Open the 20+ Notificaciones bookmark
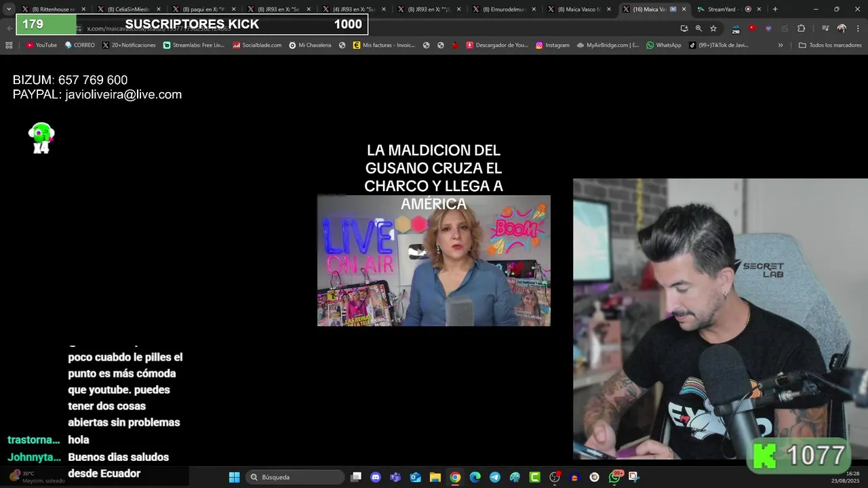The height and width of the screenshot is (488, 868). 129,45
